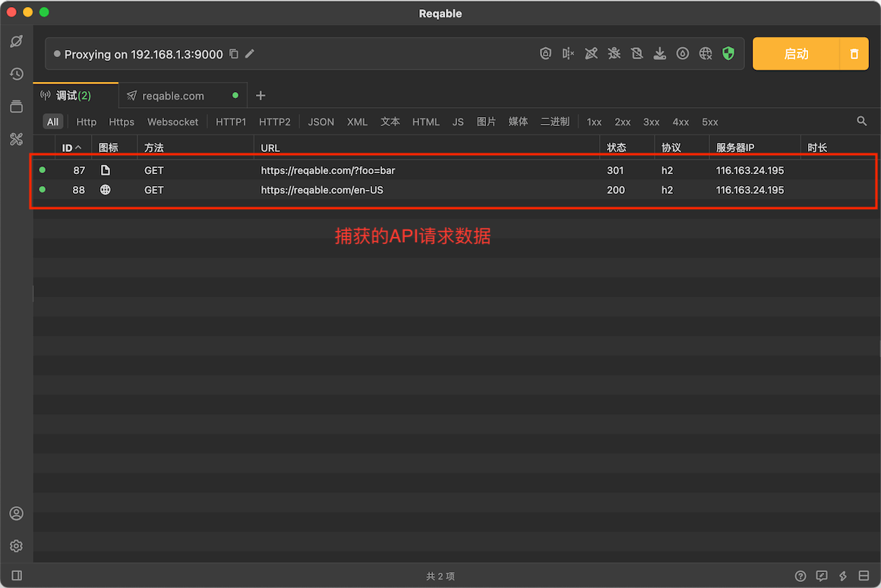Filter requests by HTTP2 protocol
The image size is (881, 588).
(275, 122)
